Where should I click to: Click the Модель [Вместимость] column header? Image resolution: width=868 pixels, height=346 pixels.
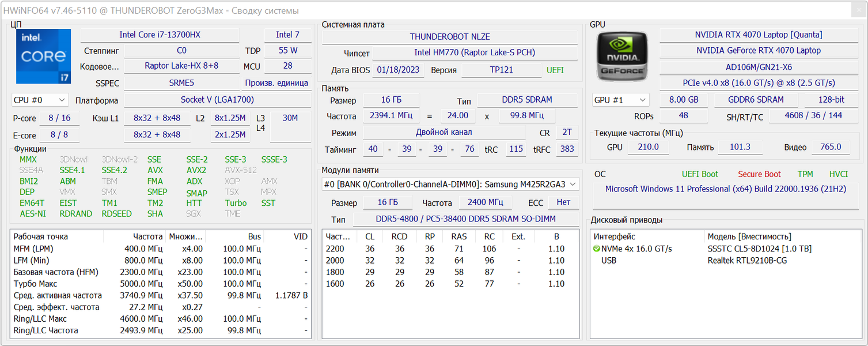[749, 236]
